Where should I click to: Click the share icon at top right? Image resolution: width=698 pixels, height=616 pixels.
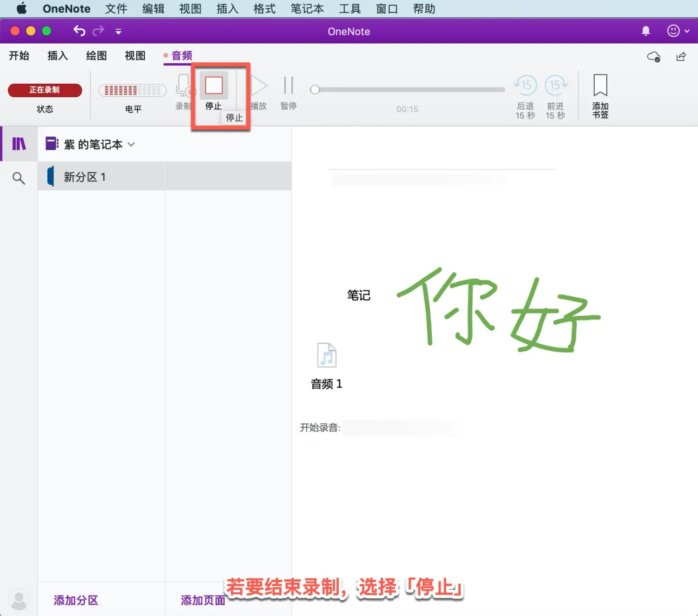tap(681, 56)
